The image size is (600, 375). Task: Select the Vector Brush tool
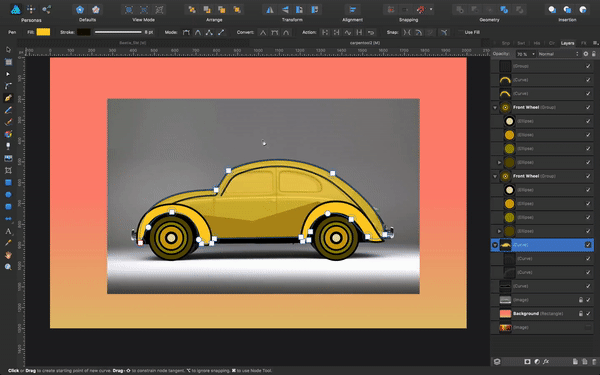(8, 122)
